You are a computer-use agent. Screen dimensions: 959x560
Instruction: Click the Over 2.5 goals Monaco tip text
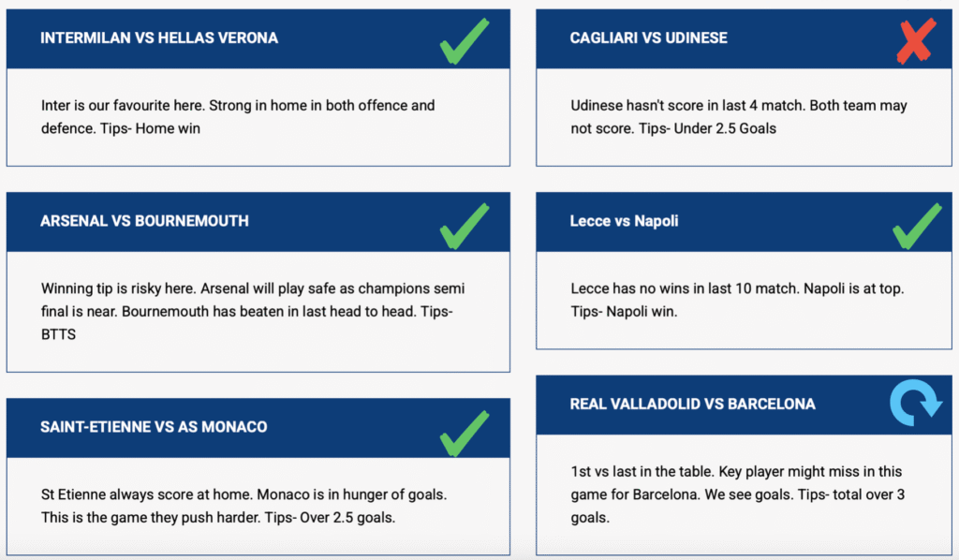click(244, 506)
